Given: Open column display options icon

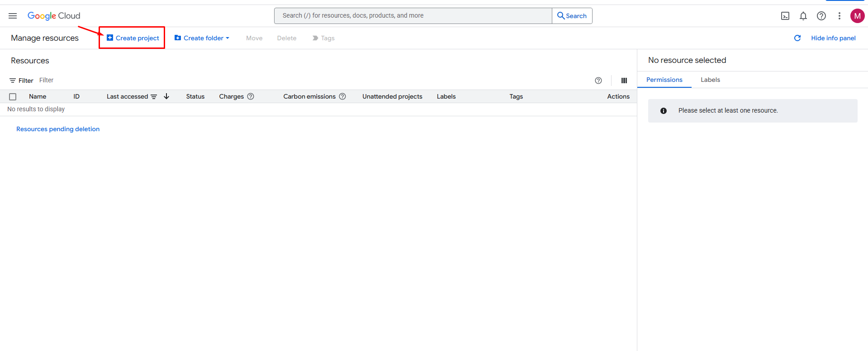Looking at the screenshot, I should (624, 81).
